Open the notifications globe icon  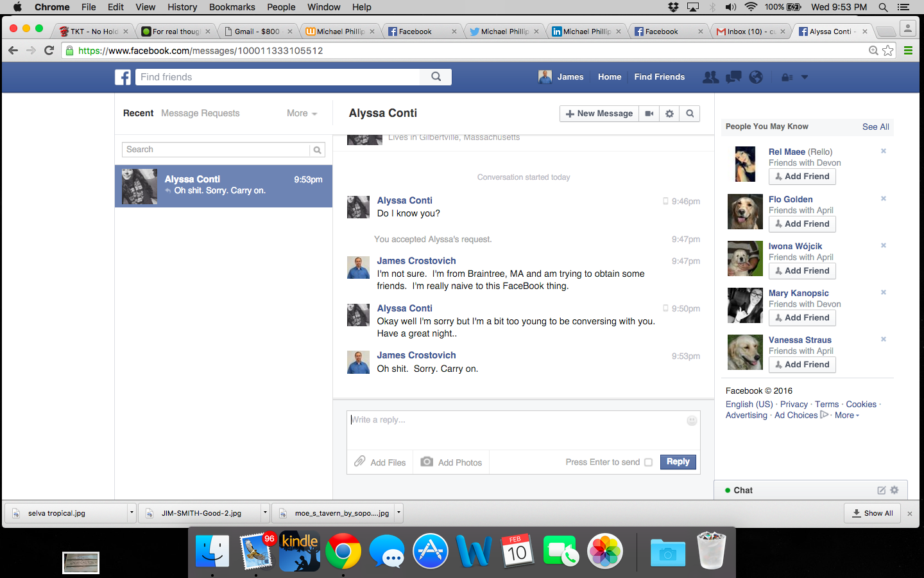point(756,77)
